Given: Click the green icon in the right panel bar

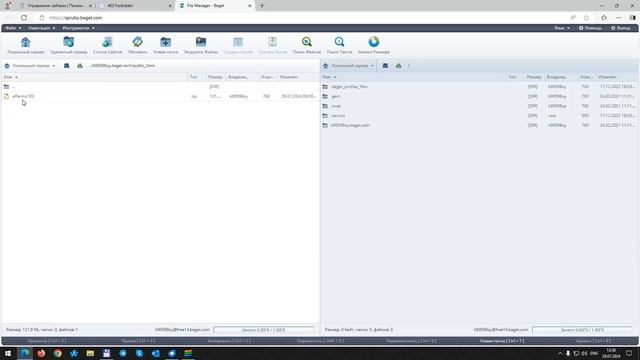Looking at the screenshot, I should [x=398, y=66].
